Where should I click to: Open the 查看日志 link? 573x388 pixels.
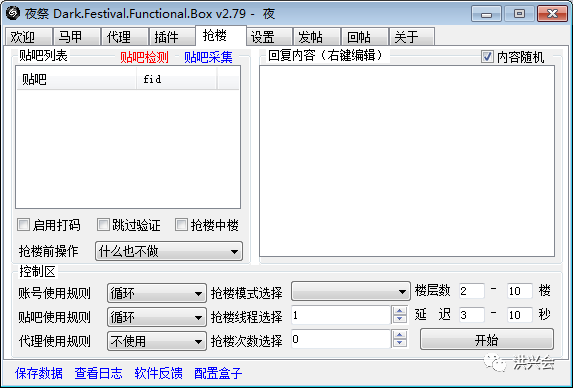pyautogui.click(x=99, y=373)
